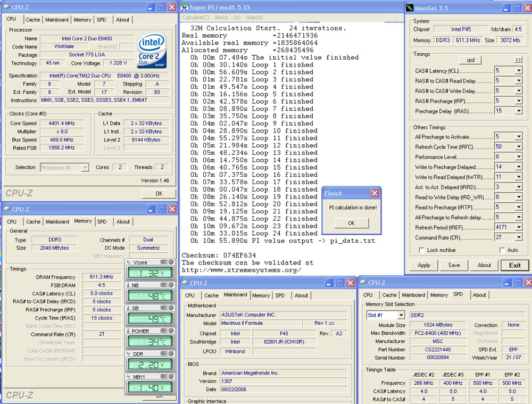Image resolution: width=532 pixels, height=404 pixels.
Task: Open the Act. to Act. Delayed (tRRD) dropdown
Action: (x=518, y=187)
